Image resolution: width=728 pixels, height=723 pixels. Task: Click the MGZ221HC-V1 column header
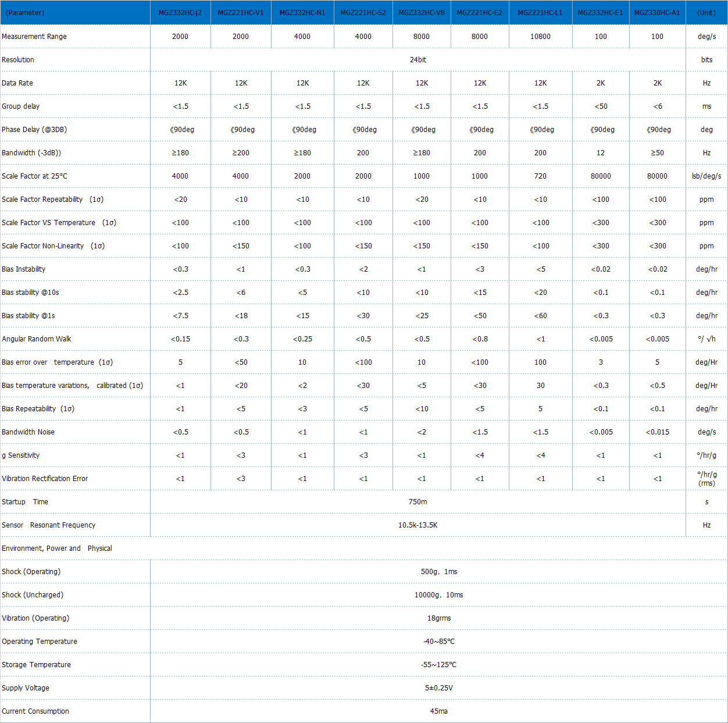(x=240, y=13)
